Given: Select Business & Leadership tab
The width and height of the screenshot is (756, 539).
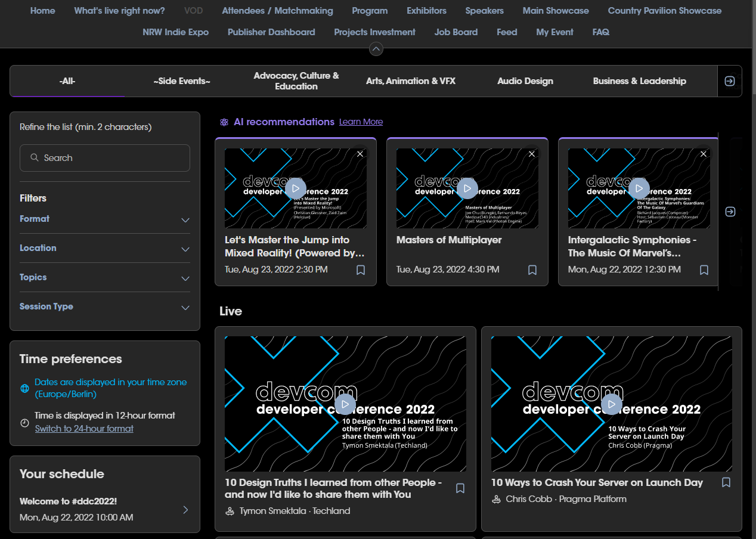Looking at the screenshot, I should pos(640,81).
